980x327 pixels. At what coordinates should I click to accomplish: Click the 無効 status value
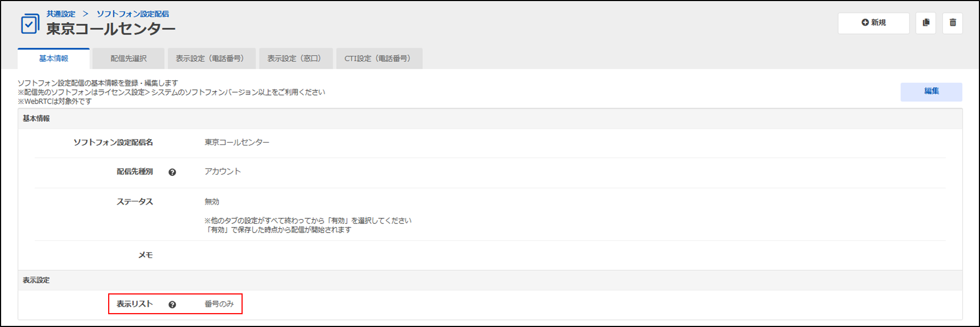point(212,202)
